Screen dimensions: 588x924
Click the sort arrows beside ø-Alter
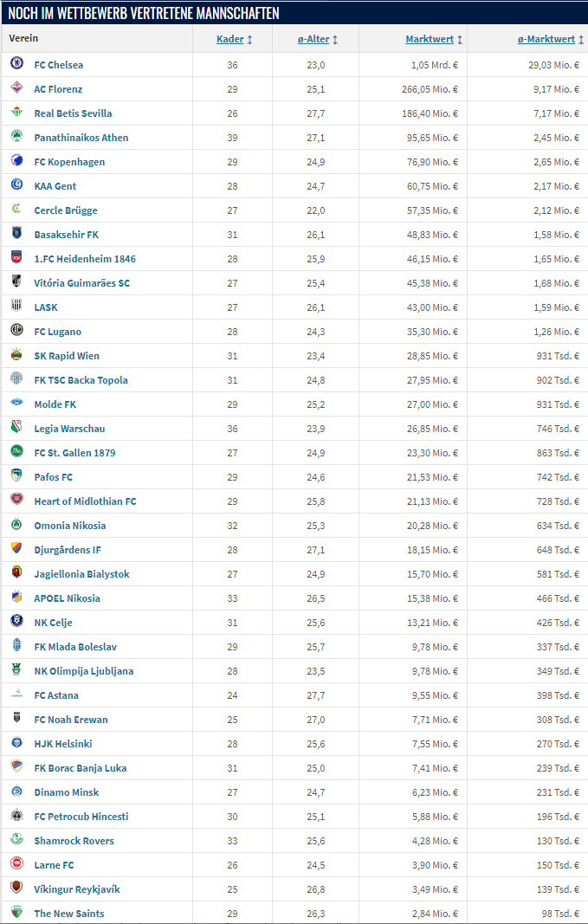point(335,40)
